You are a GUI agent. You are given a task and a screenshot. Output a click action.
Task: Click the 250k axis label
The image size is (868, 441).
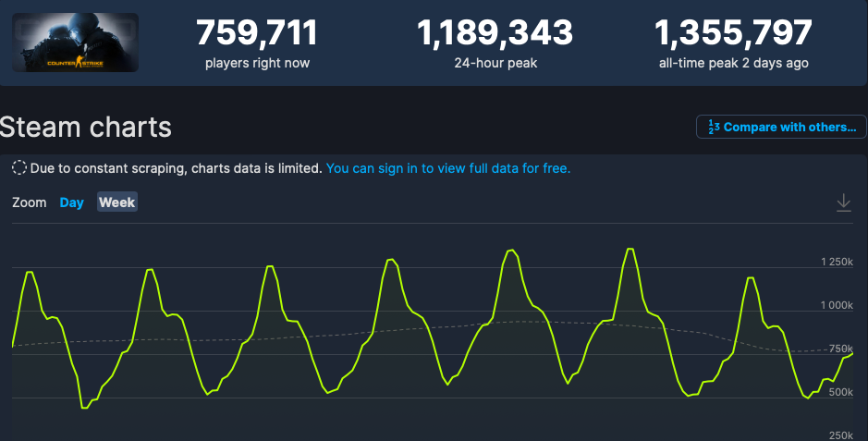click(841, 435)
